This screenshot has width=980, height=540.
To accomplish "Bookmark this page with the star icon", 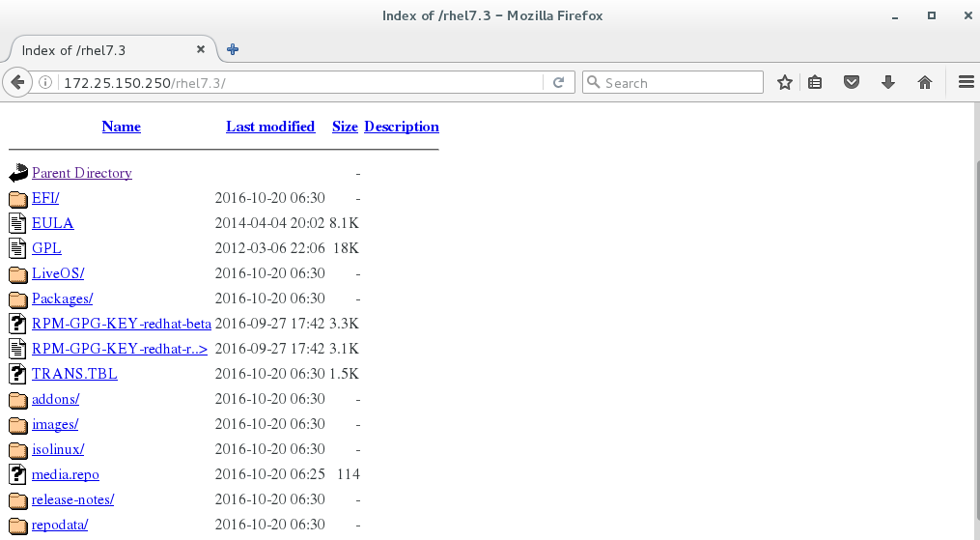I will (785, 82).
